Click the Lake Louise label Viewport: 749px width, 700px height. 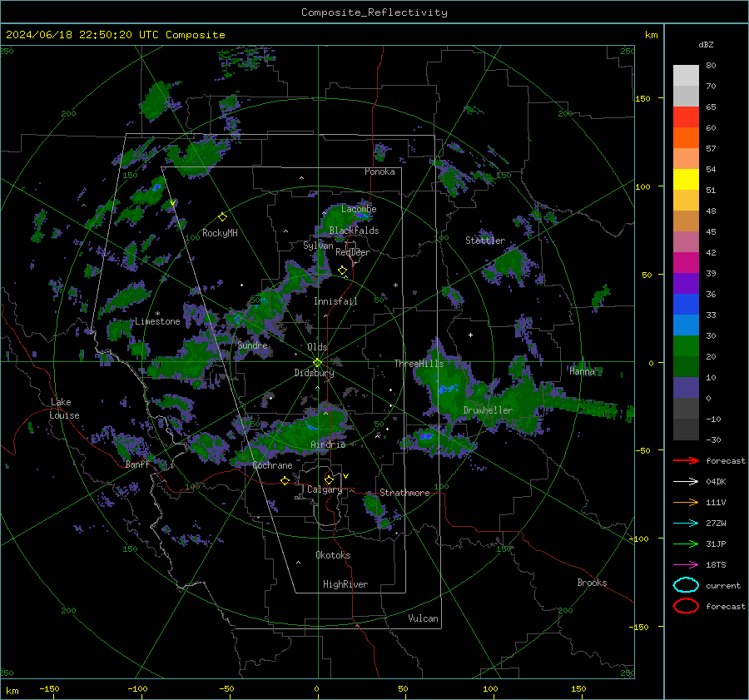click(x=65, y=409)
